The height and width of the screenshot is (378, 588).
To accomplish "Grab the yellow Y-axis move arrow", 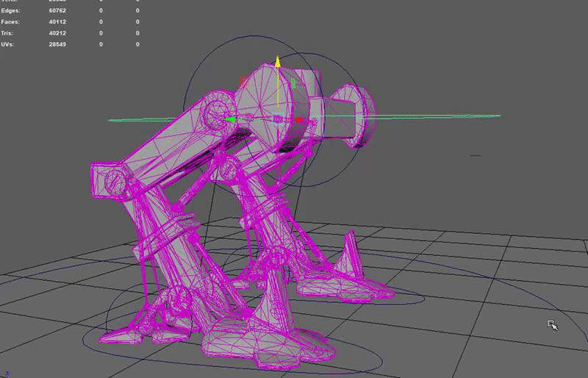I will click(278, 62).
